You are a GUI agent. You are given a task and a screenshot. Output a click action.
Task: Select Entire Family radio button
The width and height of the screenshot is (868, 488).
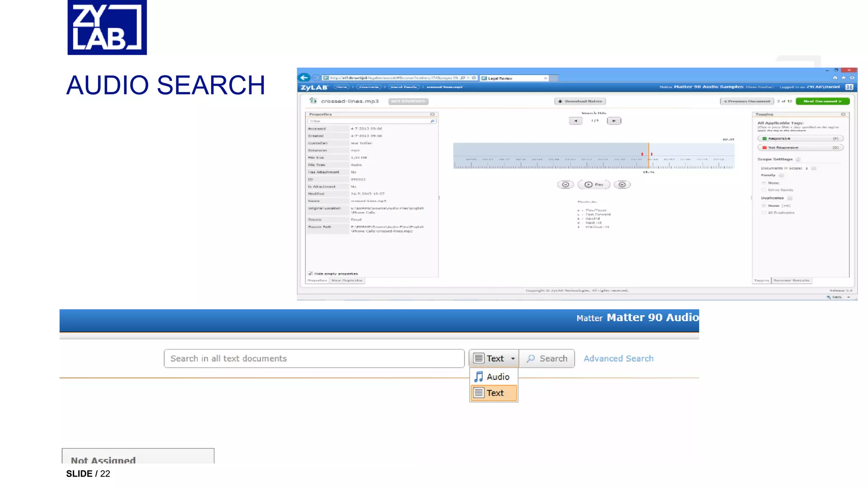point(764,190)
